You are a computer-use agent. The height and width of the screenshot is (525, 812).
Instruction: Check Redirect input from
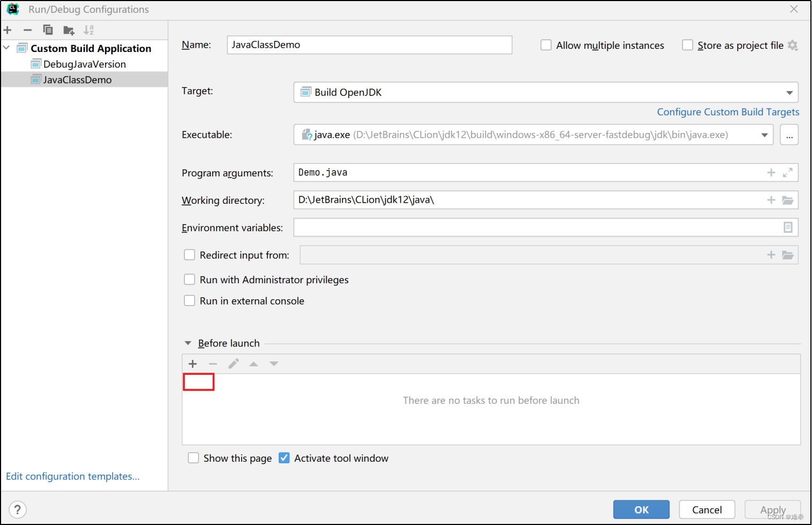(x=190, y=255)
